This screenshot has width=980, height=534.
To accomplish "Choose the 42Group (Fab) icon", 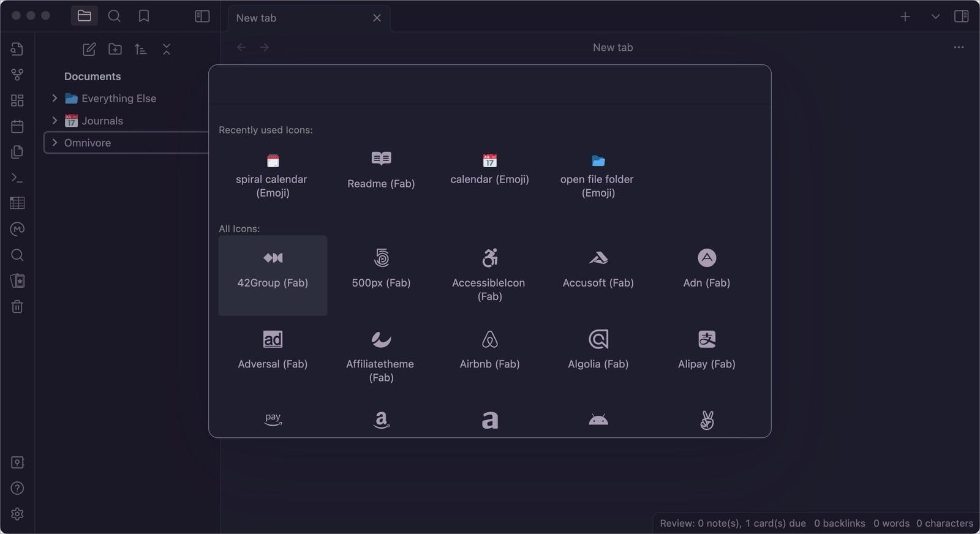I will [273, 276].
